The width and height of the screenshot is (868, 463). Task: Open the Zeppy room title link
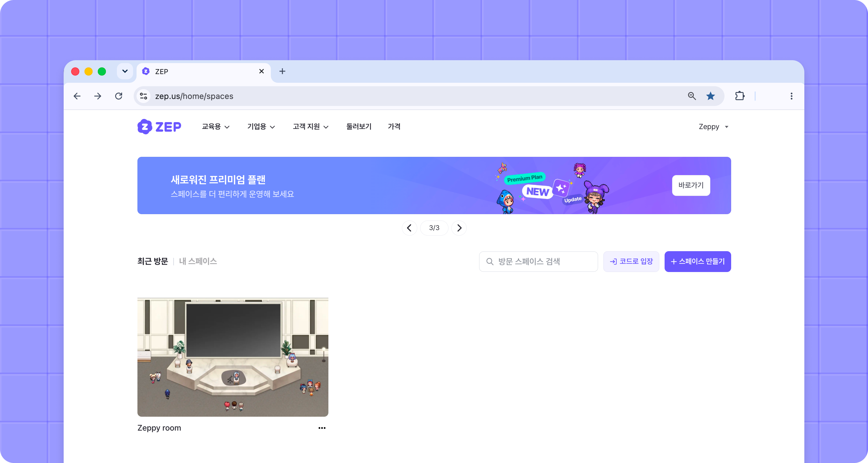click(159, 428)
